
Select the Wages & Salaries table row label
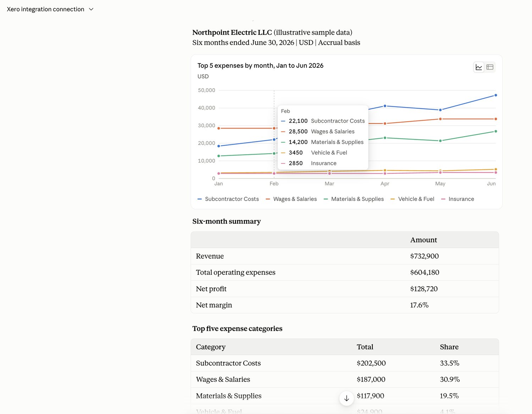click(223, 380)
